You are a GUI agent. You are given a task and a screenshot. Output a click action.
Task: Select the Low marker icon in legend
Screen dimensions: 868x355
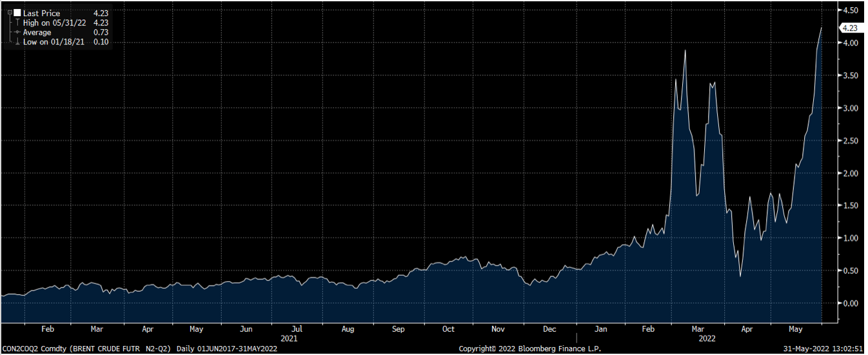(x=17, y=42)
